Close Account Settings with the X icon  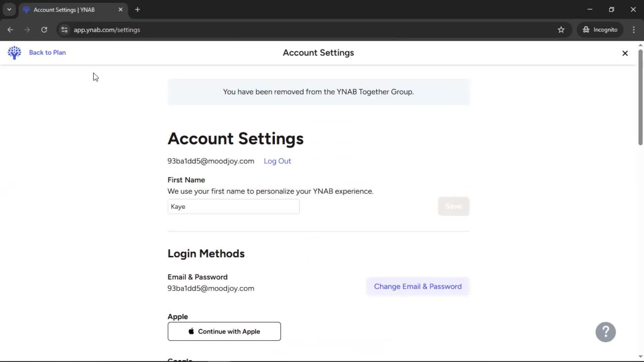click(x=625, y=53)
